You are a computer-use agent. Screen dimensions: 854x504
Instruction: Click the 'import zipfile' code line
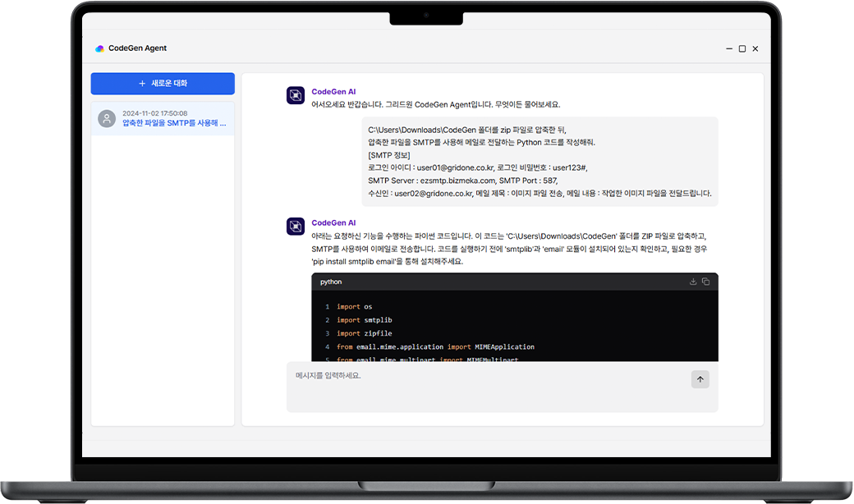365,333
